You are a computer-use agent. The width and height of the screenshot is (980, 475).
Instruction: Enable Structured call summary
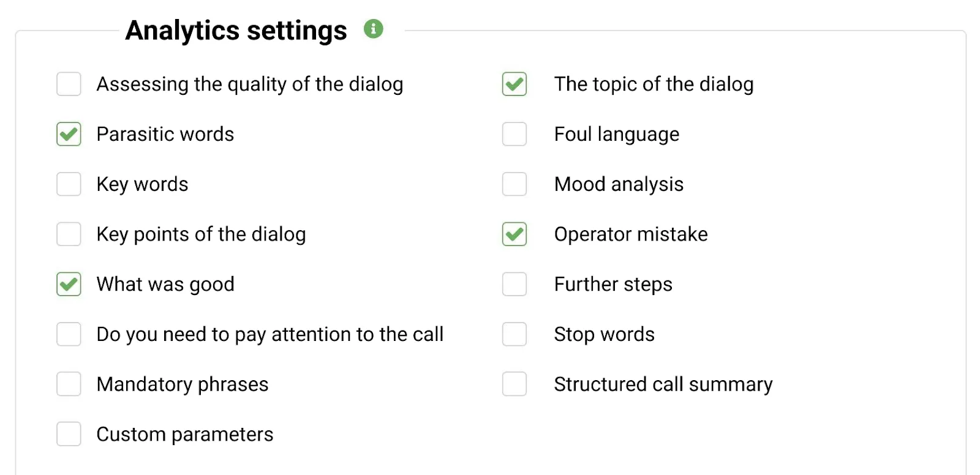(514, 384)
